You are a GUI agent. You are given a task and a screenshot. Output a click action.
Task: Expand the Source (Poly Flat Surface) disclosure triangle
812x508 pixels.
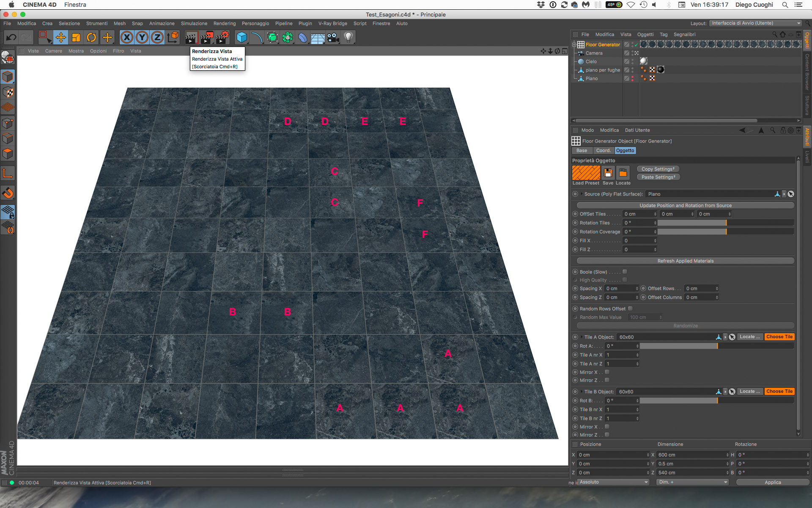coord(582,194)
